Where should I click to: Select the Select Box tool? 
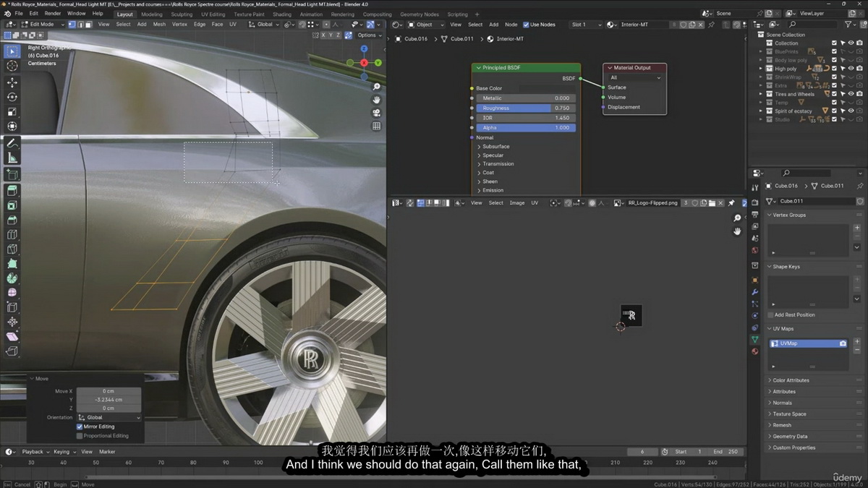pos(12,51)
